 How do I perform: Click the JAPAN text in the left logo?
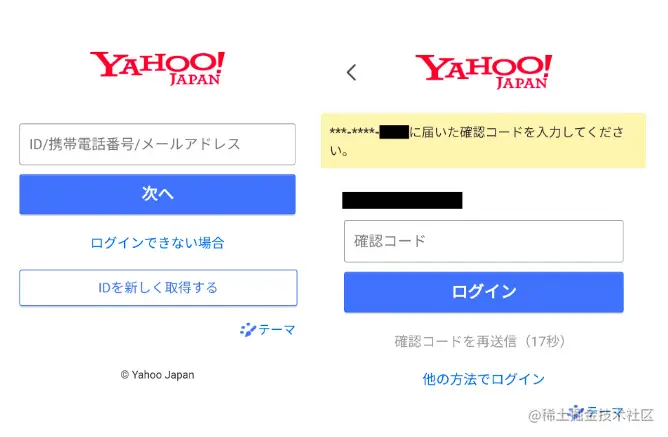(x=195, y=79)
